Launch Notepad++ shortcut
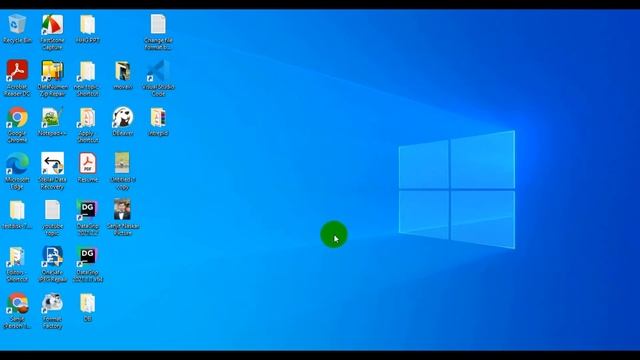The width and height of the screenshot is (640, 360). [52, 121]
